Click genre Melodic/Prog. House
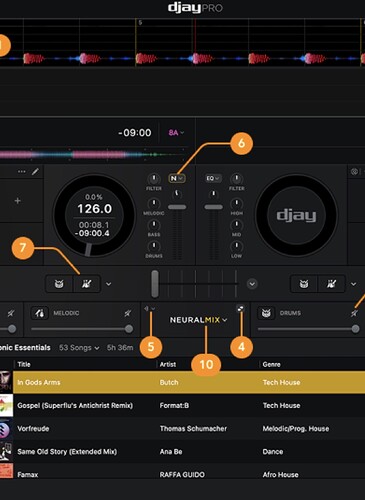This screenshot has width=365, height=500. pyautogui.click(x=296, y=429)
